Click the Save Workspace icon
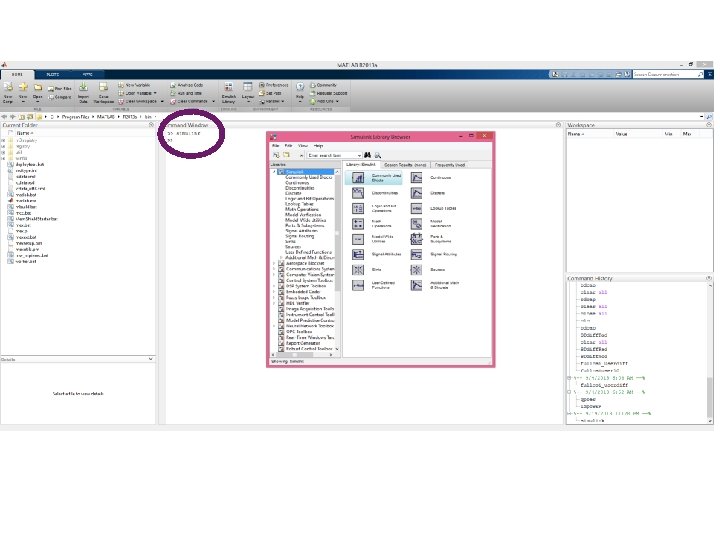 coord(103,87)
